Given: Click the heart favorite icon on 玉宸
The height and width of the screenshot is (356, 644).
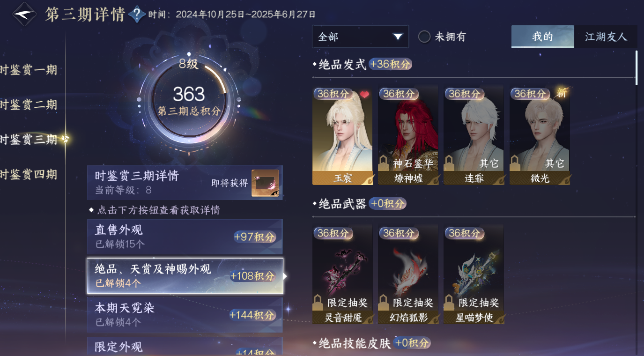Looking at the screenshot, I should [364, 94].
